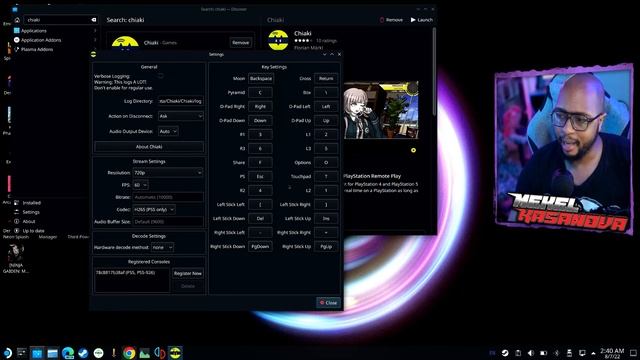The width and height of the screenshot is (640, 360).
Task: Change the L1 key binding button
Action: point(326,134)
